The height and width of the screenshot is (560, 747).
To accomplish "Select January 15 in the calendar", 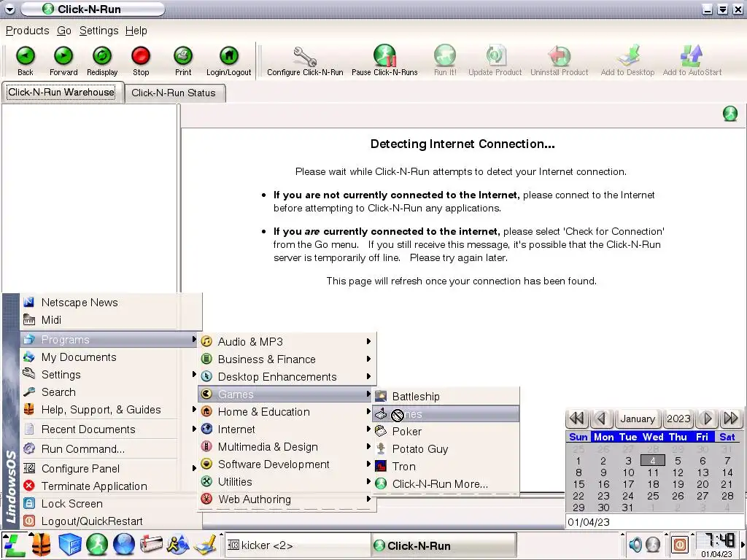I will pyautogui.click(x=578, y=484).
